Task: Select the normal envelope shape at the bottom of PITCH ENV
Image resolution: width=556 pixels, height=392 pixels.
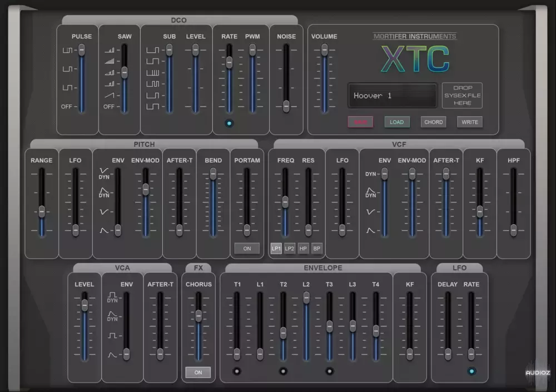Action: point(104,230)
